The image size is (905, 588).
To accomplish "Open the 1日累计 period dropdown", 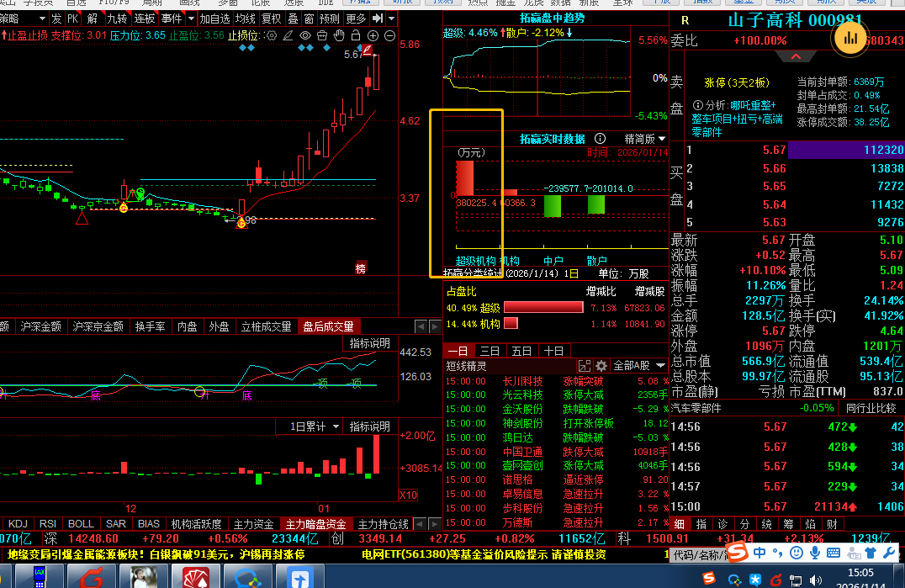I will 315,426.
